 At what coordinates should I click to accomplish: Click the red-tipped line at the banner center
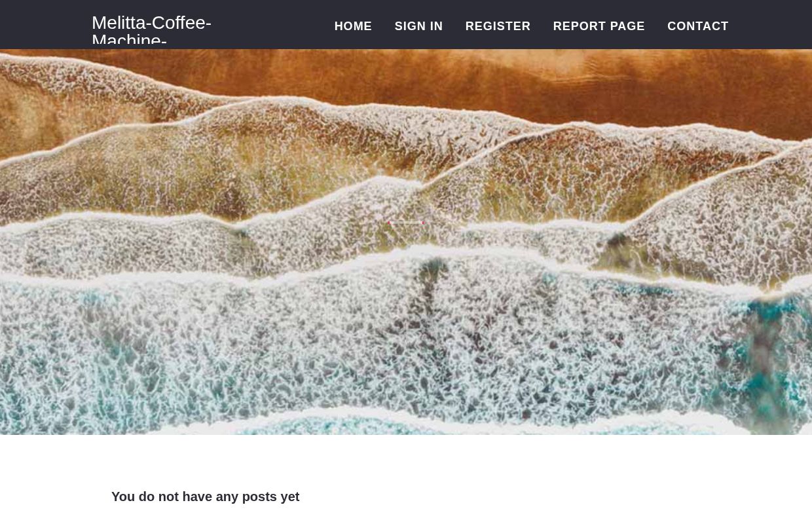point(406,223)
